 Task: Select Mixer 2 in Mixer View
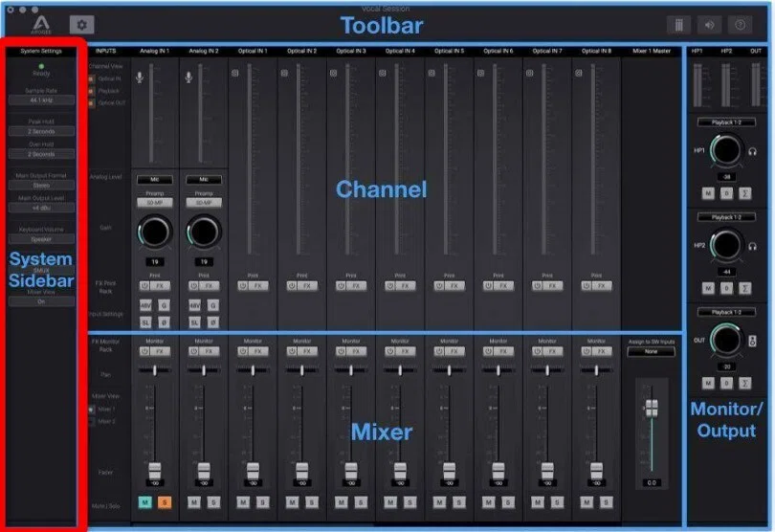pyautogui.click(x=92, y=422)
